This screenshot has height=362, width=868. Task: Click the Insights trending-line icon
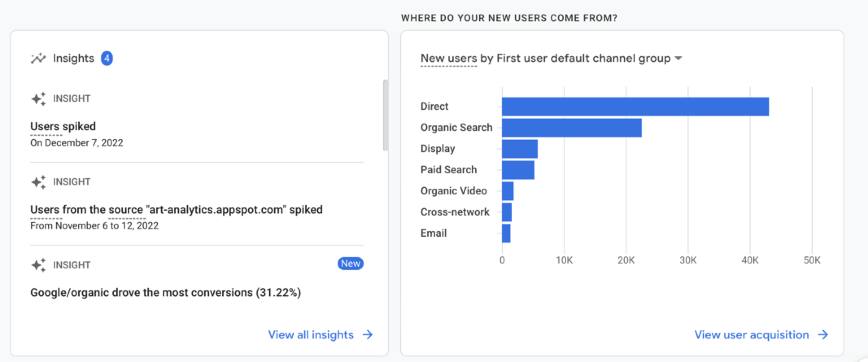click(x=39, y=58)
